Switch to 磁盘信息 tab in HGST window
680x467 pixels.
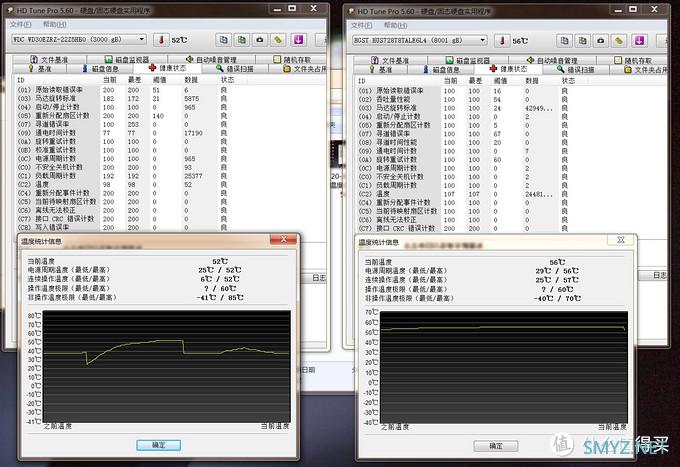coord(441,69)
